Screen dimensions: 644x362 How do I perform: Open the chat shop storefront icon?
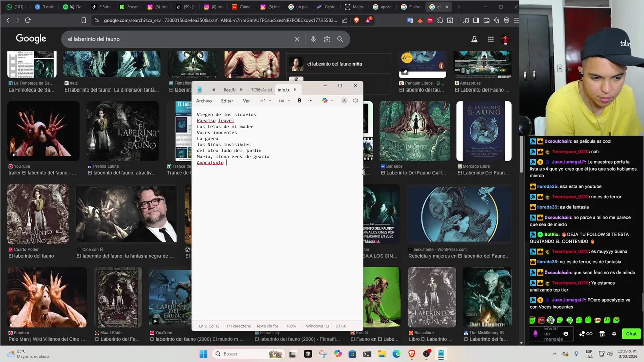[x=602, y=334]
